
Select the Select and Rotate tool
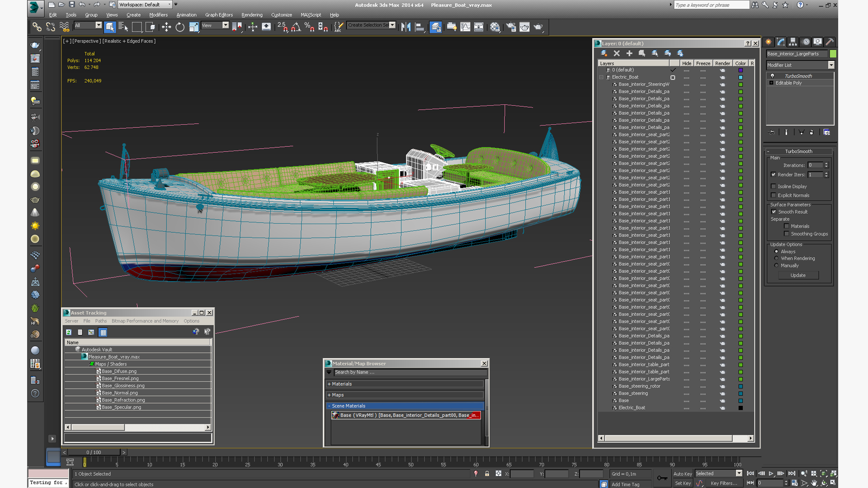coord(180,27)
